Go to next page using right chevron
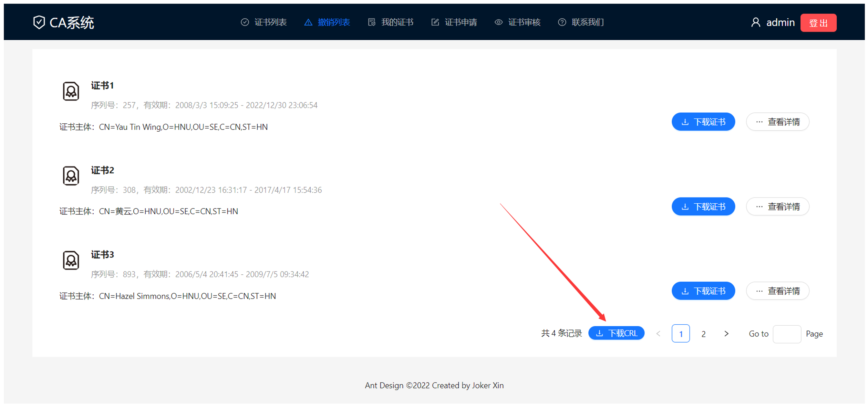 [726, 334]
